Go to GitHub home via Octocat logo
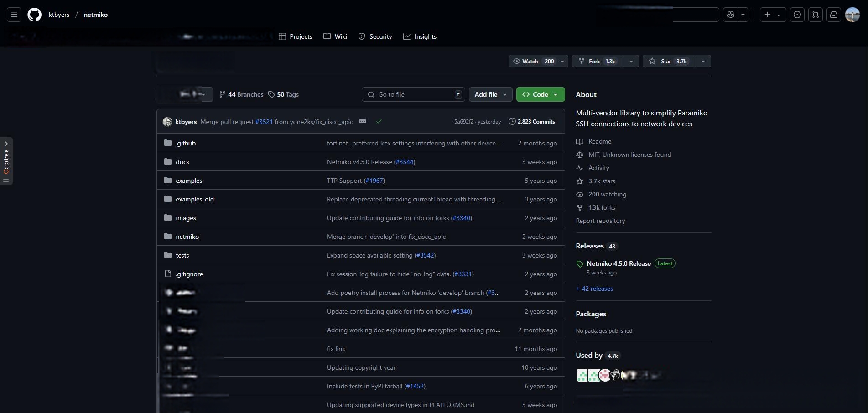Viewport: 868px width, 413px height. 35,15
